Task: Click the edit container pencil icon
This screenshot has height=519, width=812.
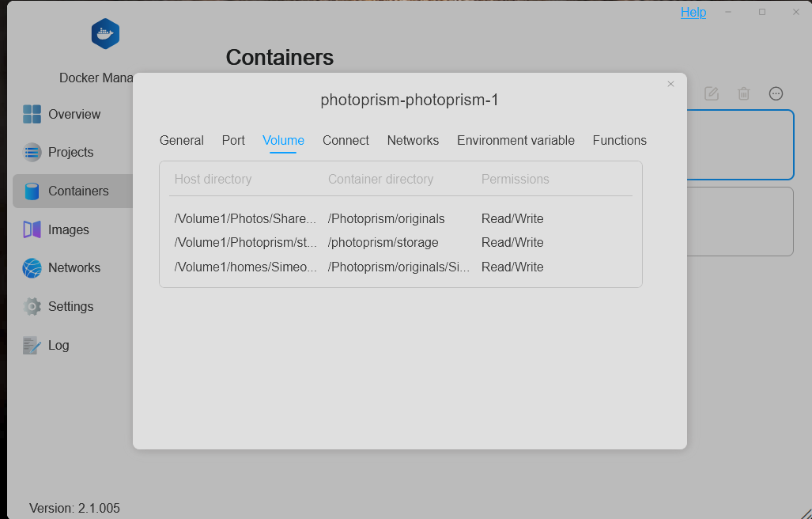Action: (712, 93)
